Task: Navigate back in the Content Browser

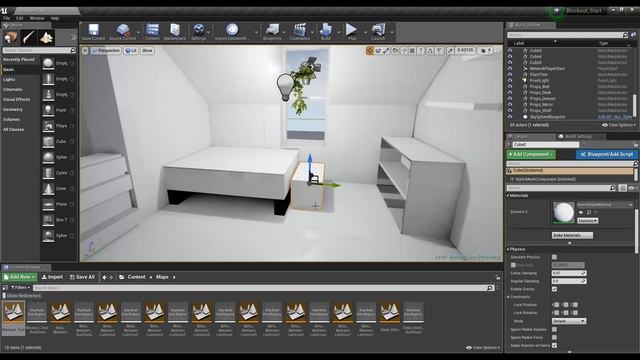Action: [x=104, y=277]
